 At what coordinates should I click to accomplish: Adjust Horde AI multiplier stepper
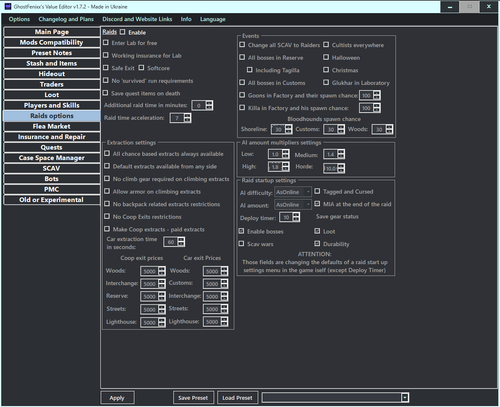[341, 168]
